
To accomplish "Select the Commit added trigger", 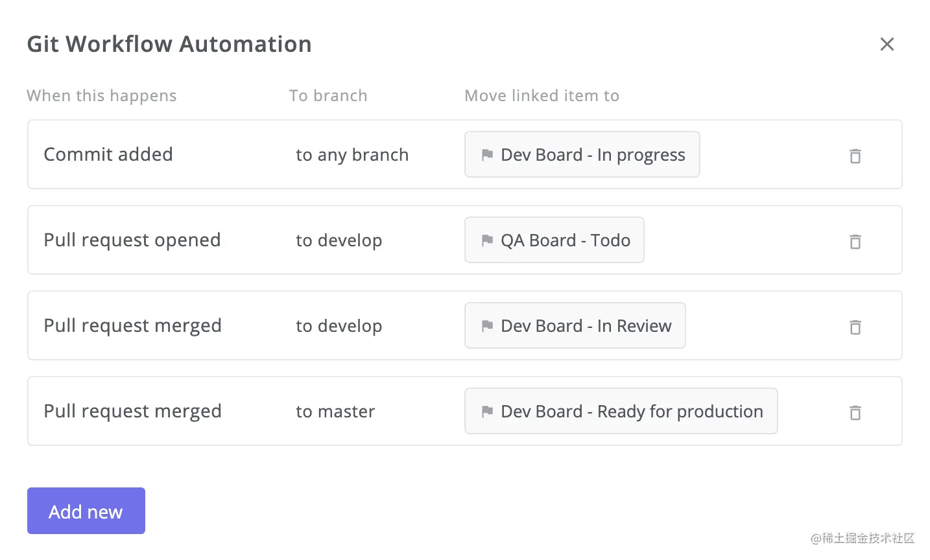I will coord(108,154).
